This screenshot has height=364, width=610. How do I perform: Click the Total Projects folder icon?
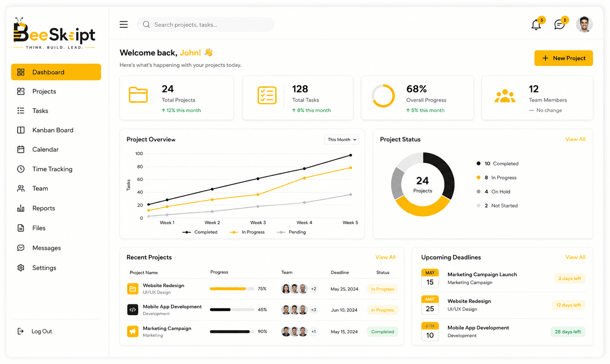pos(138,95)
